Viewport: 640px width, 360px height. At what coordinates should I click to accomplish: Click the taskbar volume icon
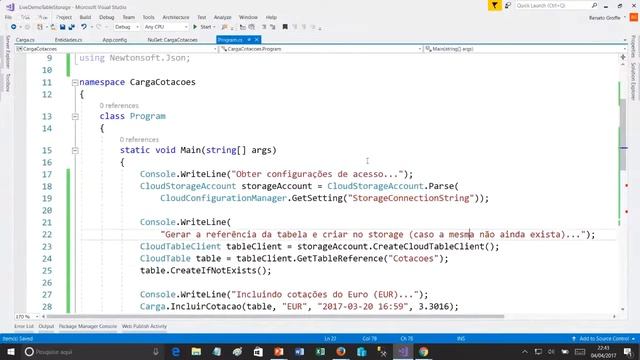[x=551, y=351]
